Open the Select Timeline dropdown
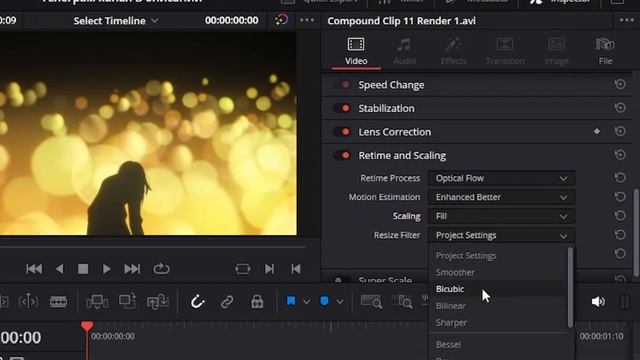640x360 pixels. [x=116, y=21]
